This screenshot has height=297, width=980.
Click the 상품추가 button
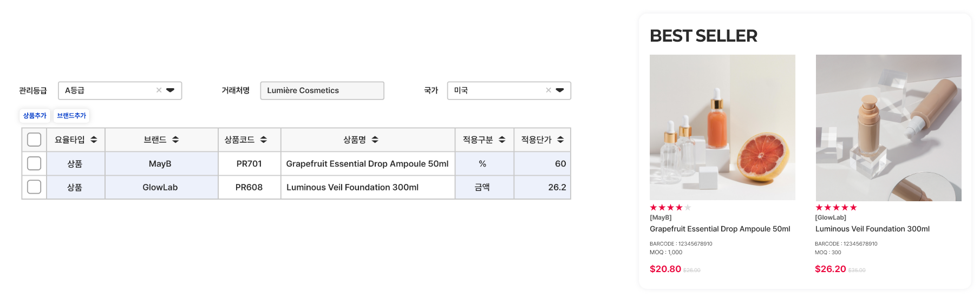pyautogui.click(x=35, y=116)
